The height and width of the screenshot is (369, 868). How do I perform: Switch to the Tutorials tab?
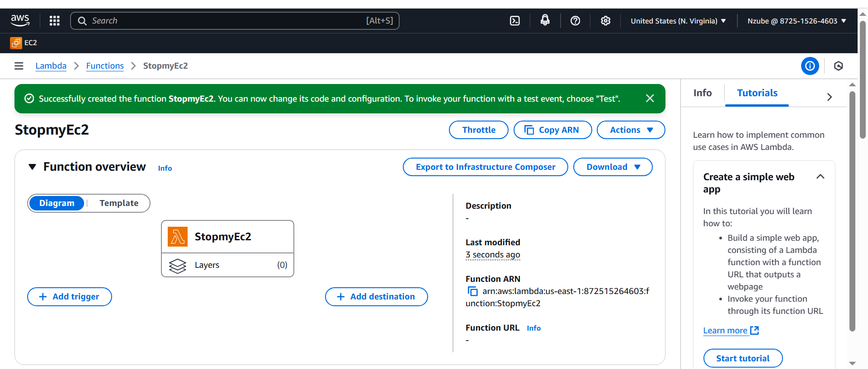click(x=757, y=93)
